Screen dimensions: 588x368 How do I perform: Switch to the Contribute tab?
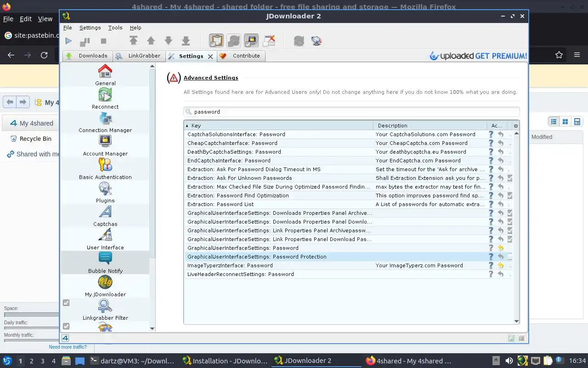point(240,56)
